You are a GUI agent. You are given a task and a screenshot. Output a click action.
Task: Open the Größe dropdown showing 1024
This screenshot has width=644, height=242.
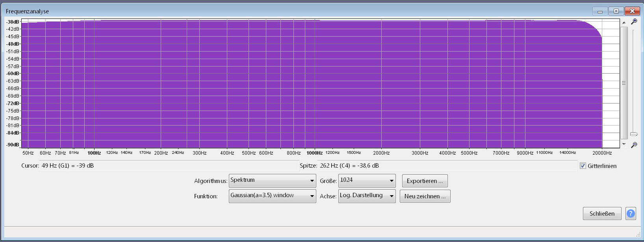367,181
